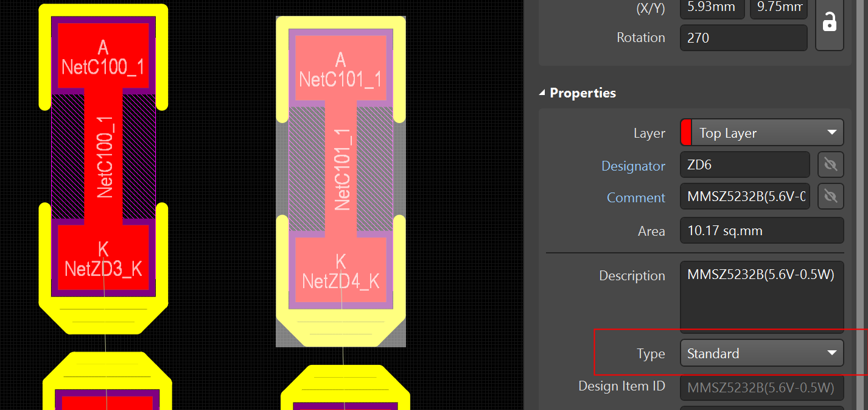Image resolution: width=868 pixels, height=410 pixels.
Task: Click the Area field showing 10.17 sq.mm
Action: coord(761,231)
